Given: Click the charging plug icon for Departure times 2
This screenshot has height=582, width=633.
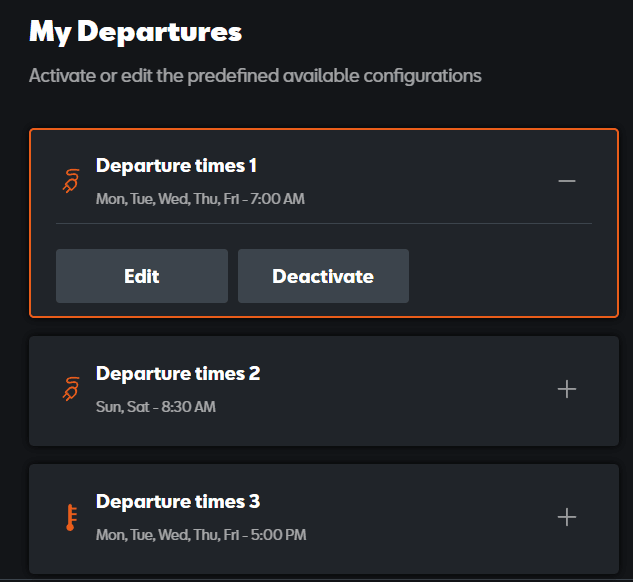Looking at the screenshot, I should (x=69, y=388).
